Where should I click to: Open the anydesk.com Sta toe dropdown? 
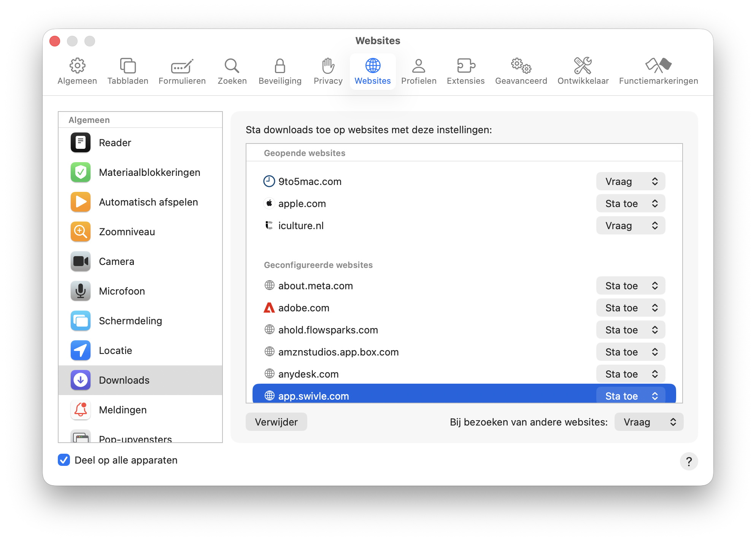coord(631,374)
